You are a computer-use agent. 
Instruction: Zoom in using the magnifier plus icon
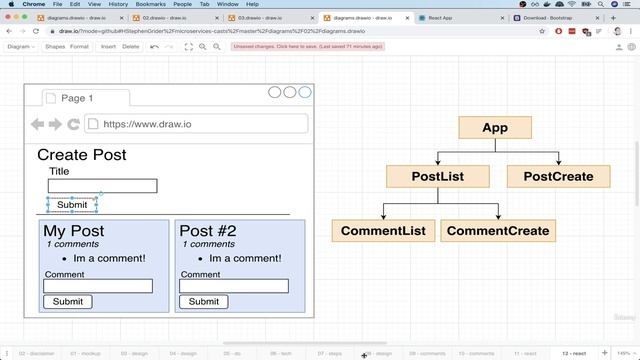(x=202, y=47)
